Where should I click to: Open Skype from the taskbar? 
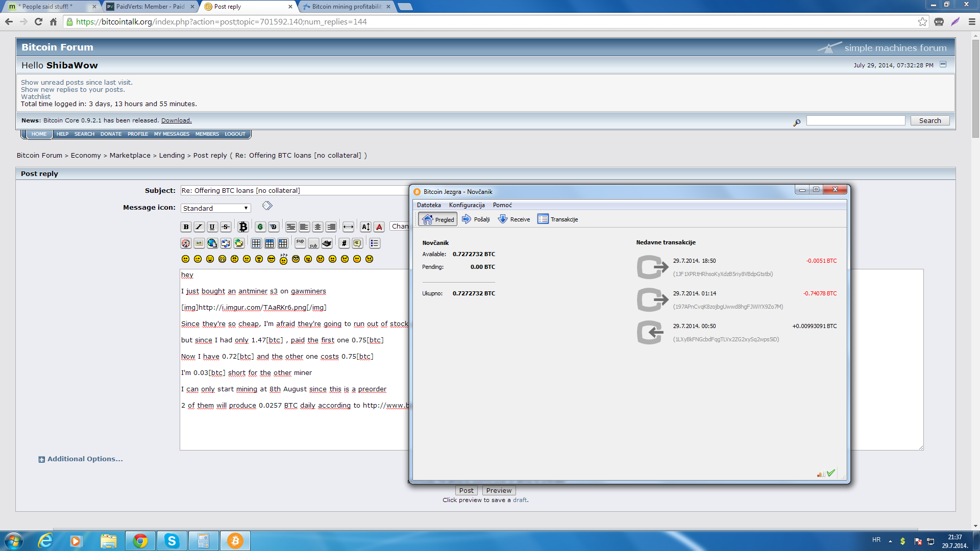click(172, 541)
